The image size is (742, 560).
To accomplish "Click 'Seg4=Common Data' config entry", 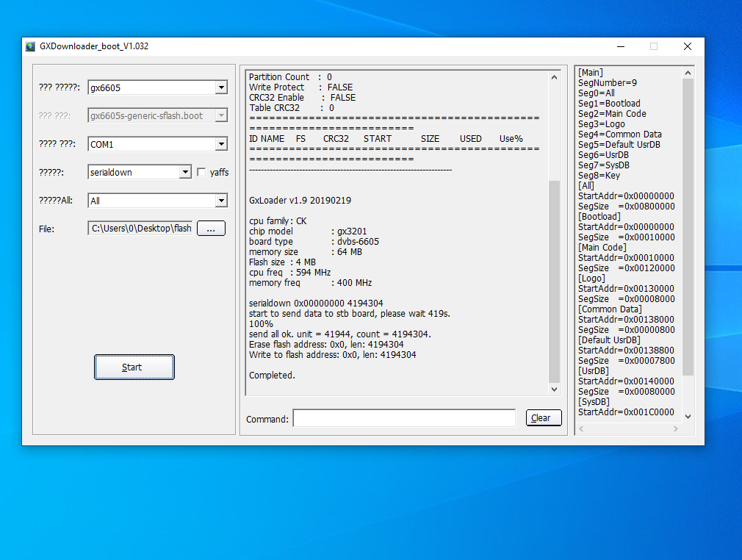I will pyautogui.click(x=620, y=134).
